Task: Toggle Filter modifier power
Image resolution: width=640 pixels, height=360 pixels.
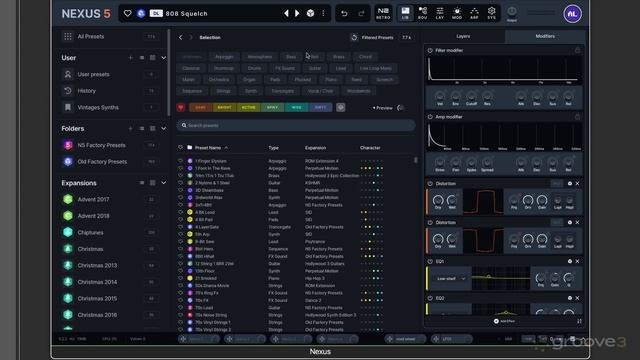Action: [430, 51]
